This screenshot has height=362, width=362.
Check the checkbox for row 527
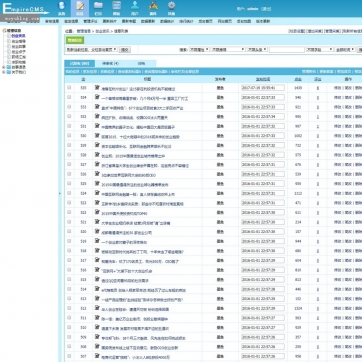[x=69, y=164]
